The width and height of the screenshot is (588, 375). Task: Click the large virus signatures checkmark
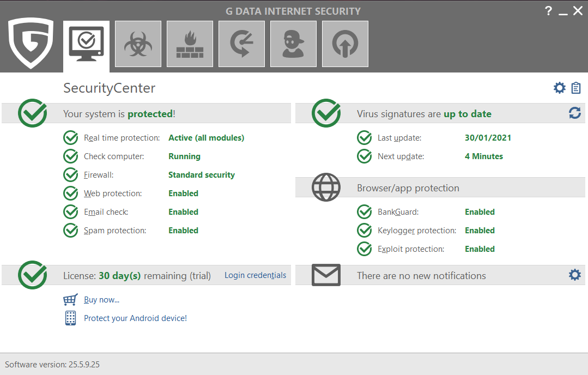coord(326,113)
